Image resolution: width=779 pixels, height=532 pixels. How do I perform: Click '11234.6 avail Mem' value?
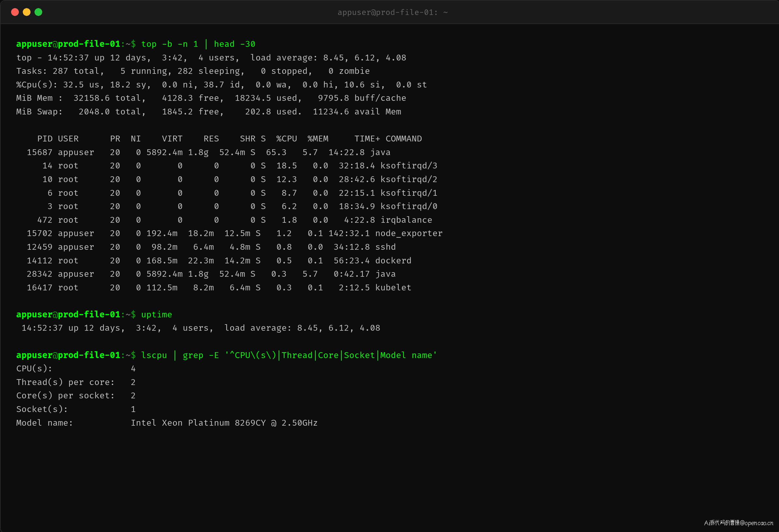(357, 112)
